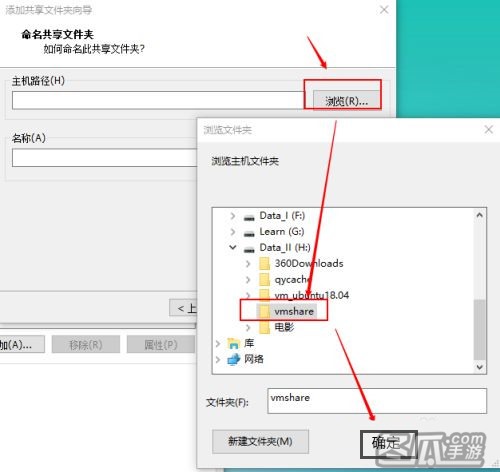Screen dimensions: 500x472
Task: Click the 浏览(R)... browse button
Action: click(346, 100)
